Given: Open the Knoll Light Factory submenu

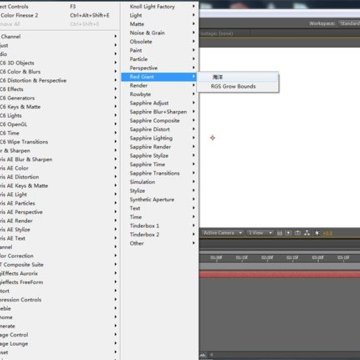Looking at the screenshot, I should coord(160,6).
